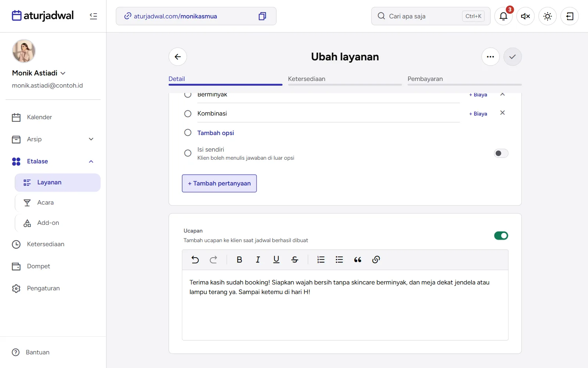This screenshot has height=368, width=588.
Task: Open the notifications bell
Action: coord(503,16)
